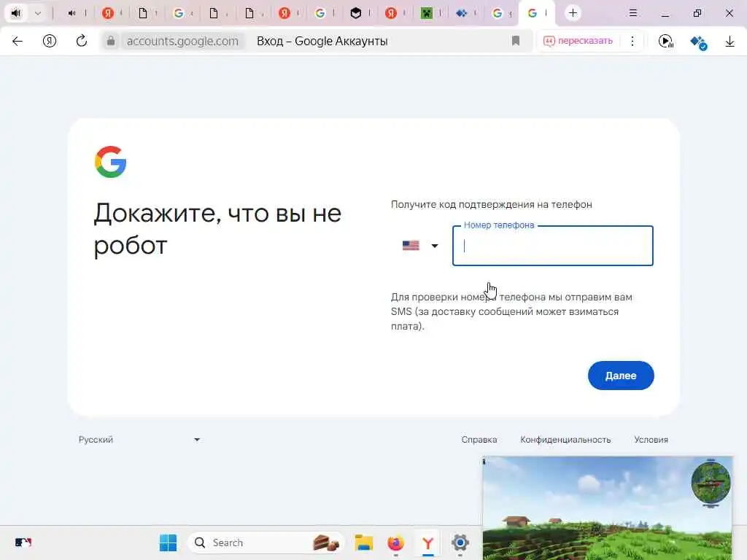
Task: Switch to the black cube icon tab
Action: click(355, 13)
